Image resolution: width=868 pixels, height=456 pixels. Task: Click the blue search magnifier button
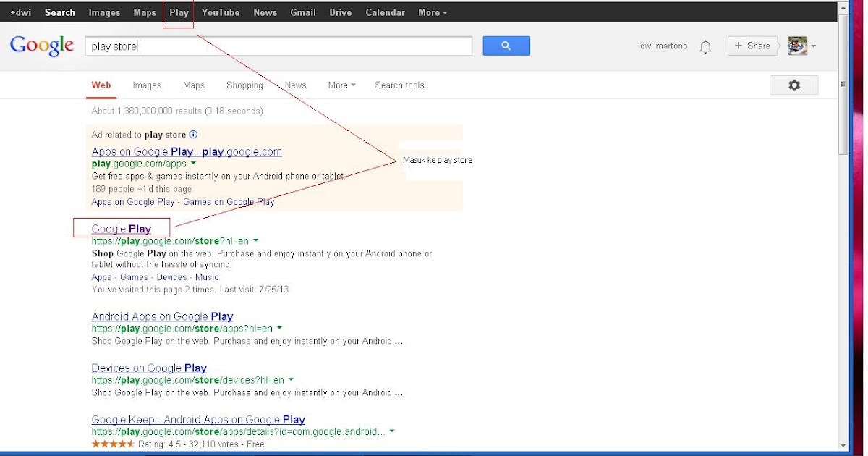pos(506,46)
